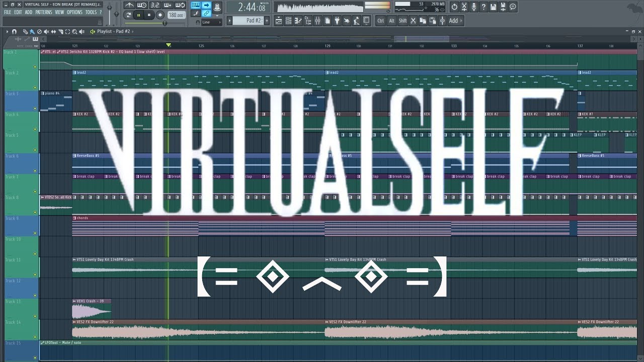Select the Playback speaker tool
This screenshot has height=362, width=644.
[x=82, y=31]
